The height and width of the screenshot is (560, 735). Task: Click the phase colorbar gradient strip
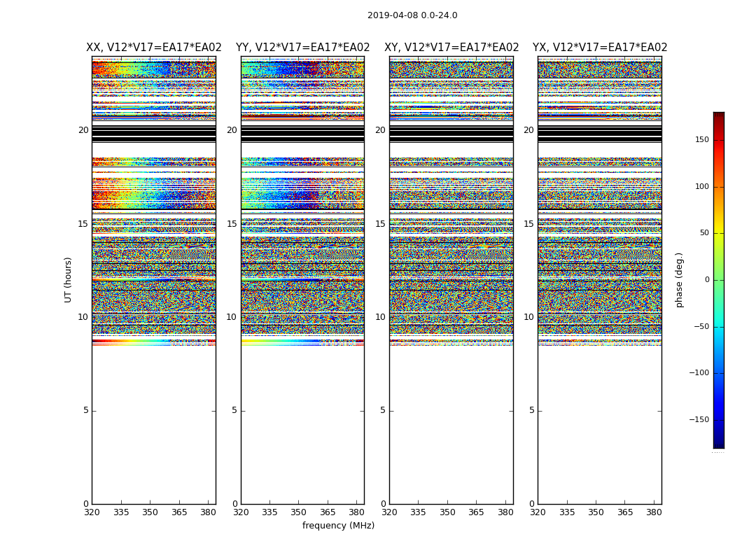(719, 280)
